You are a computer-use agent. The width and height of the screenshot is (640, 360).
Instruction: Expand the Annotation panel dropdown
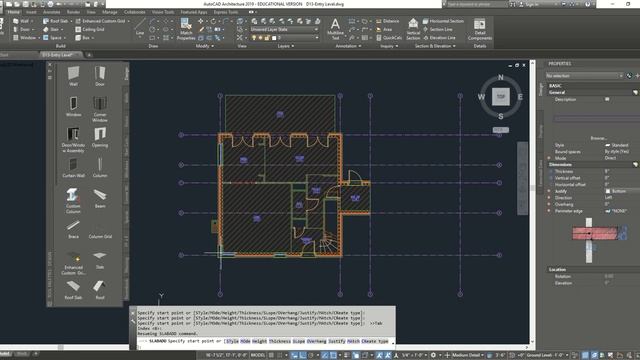348,46
